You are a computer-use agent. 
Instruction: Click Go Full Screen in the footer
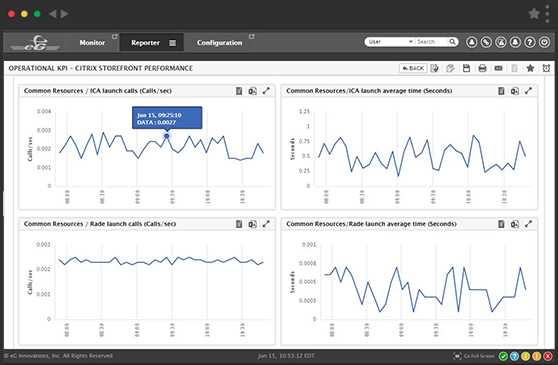474,356
